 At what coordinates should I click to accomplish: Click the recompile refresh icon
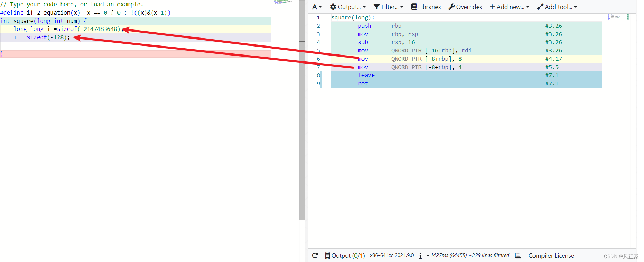(x=315, y=256)
